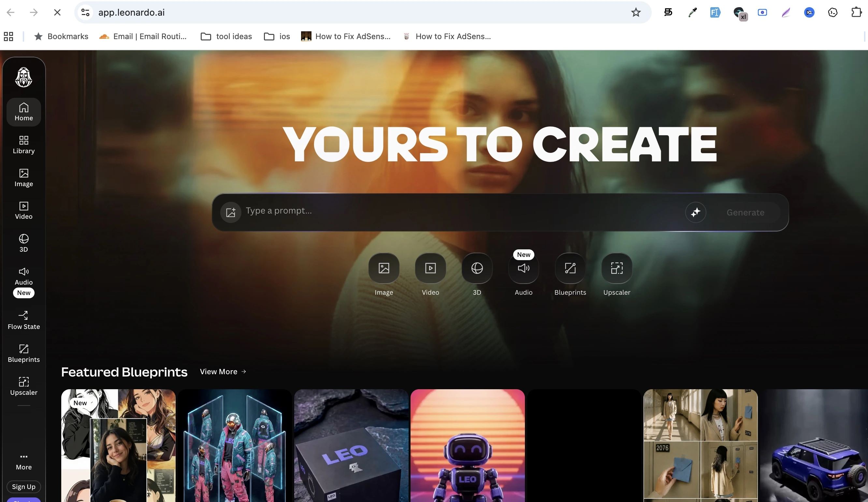Image resolution: width=868 pixels, height=502 pixels.
Task: Open Image section in the sidebar
Action: [24, 178]
